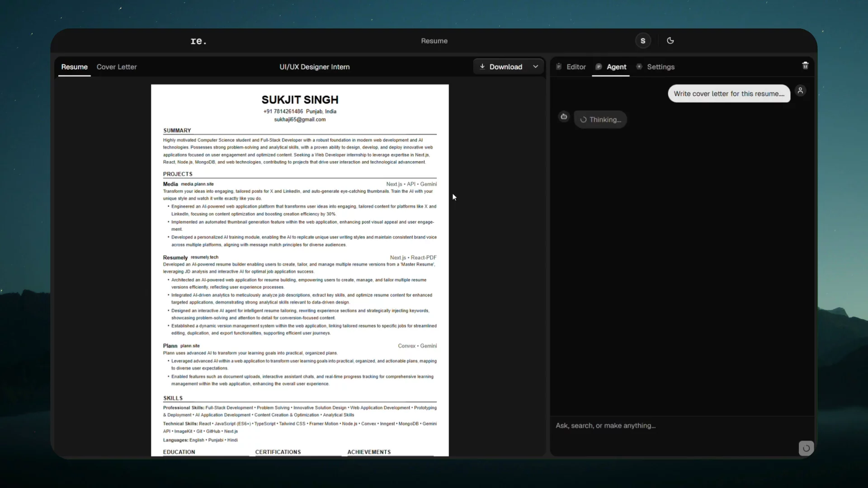Select the Agent tab
868x488 pixels.
pyautogui.click(x=611, y=67)
